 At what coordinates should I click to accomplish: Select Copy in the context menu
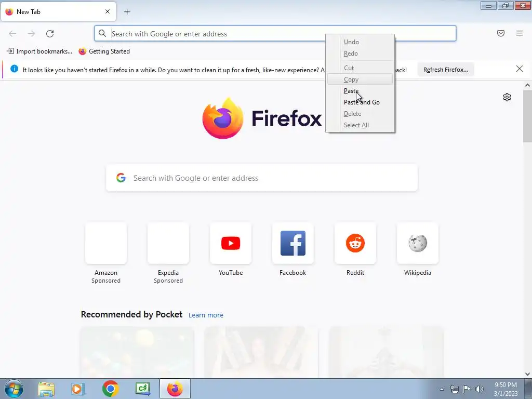click(360, 79)
